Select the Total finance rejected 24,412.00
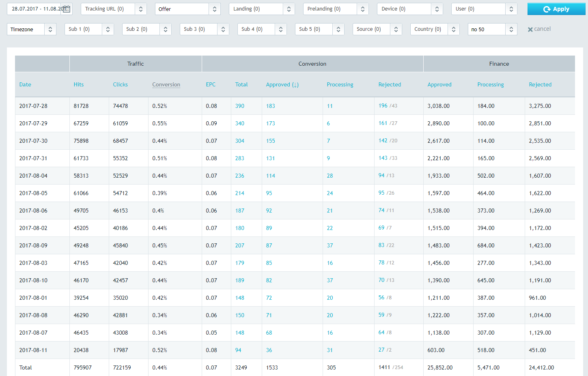Screen dimensions: 588x376 tap(541, 367)
